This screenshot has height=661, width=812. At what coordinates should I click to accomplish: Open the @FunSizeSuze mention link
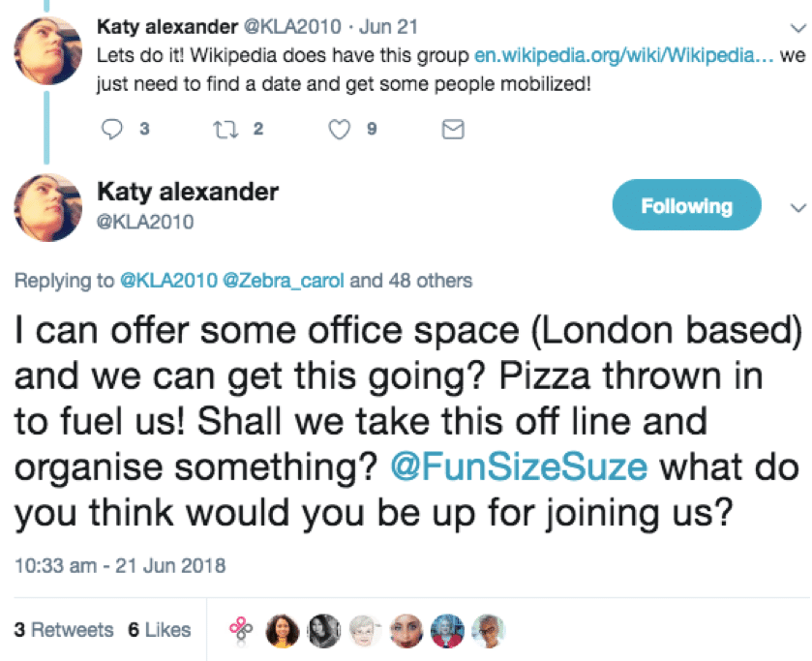(x=519, y=466)
